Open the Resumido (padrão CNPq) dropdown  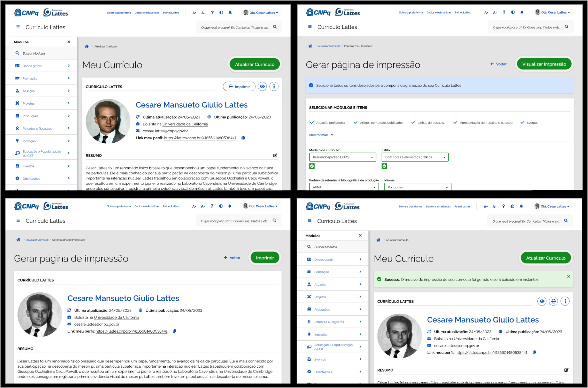point(343,157)
